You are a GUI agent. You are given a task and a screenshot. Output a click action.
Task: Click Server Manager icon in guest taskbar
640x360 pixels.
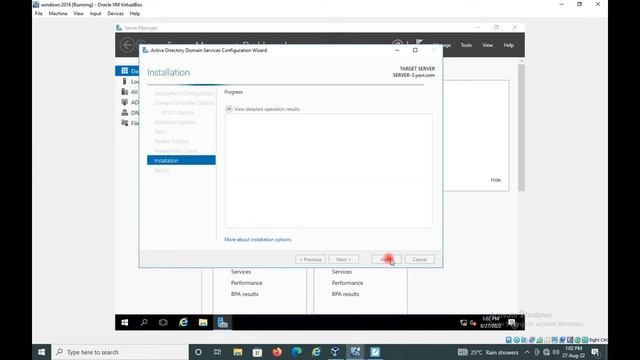222,322
